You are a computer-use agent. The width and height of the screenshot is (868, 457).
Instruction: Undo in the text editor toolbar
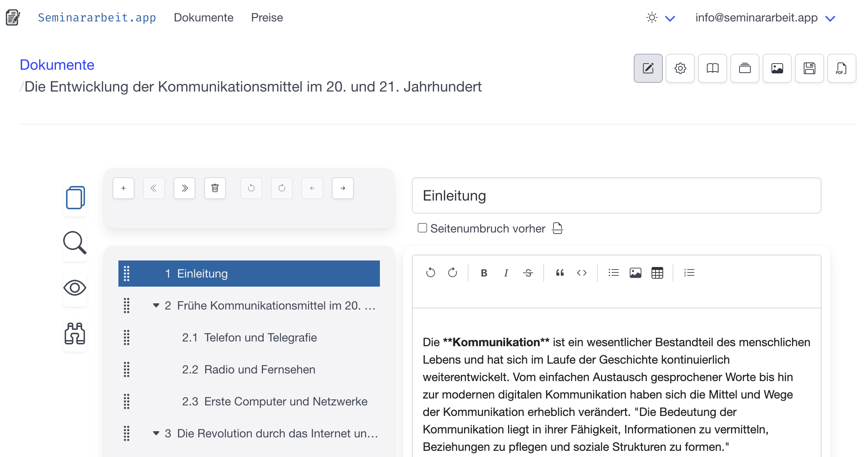[431, 273]
